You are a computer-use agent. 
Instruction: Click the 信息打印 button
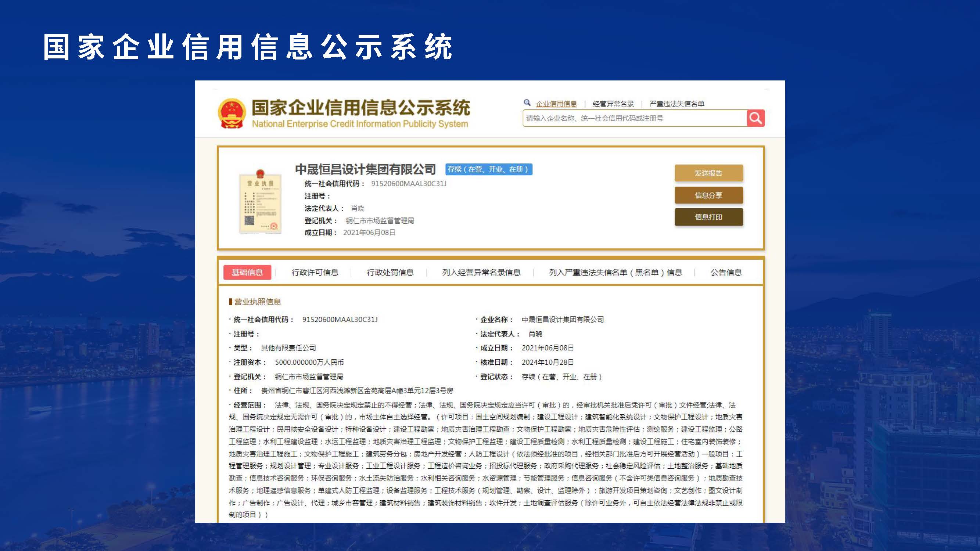709,217
